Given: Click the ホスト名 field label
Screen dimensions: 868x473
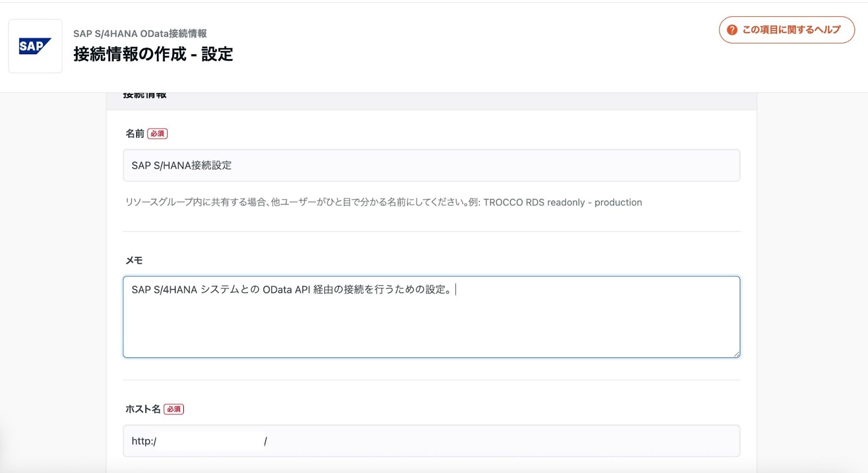Looking at the screenshot, I should [143, 409].
